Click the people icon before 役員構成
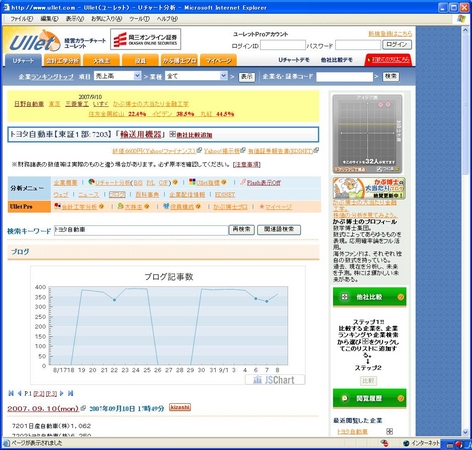This screenshot has width=472, height=450. point(166,206)
